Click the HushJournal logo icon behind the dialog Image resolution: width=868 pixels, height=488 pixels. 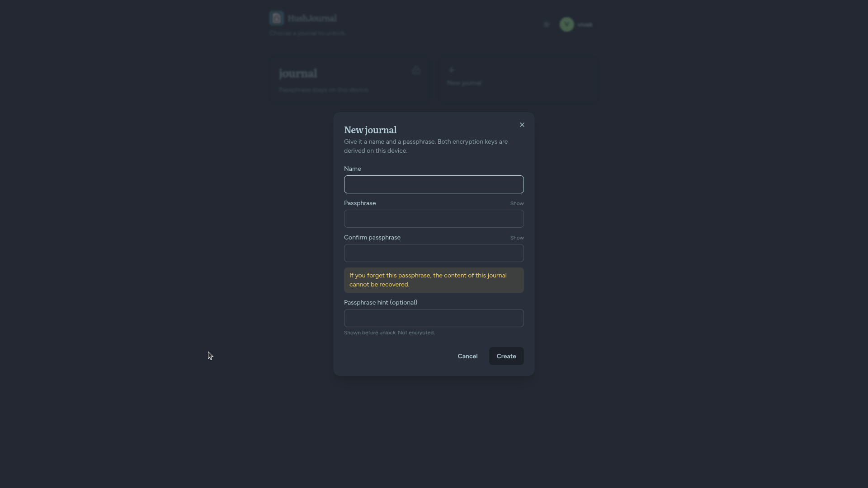click(x=277, y=18)
